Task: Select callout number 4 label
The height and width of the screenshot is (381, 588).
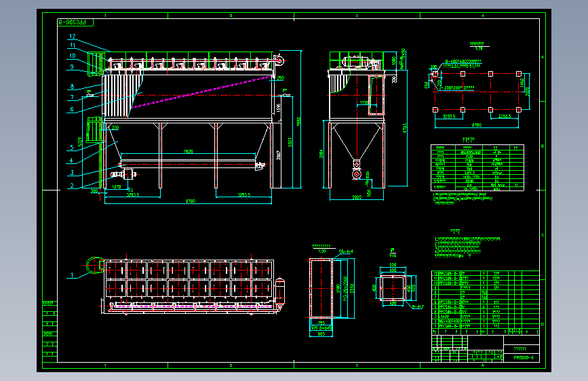Action: point(71,160)
